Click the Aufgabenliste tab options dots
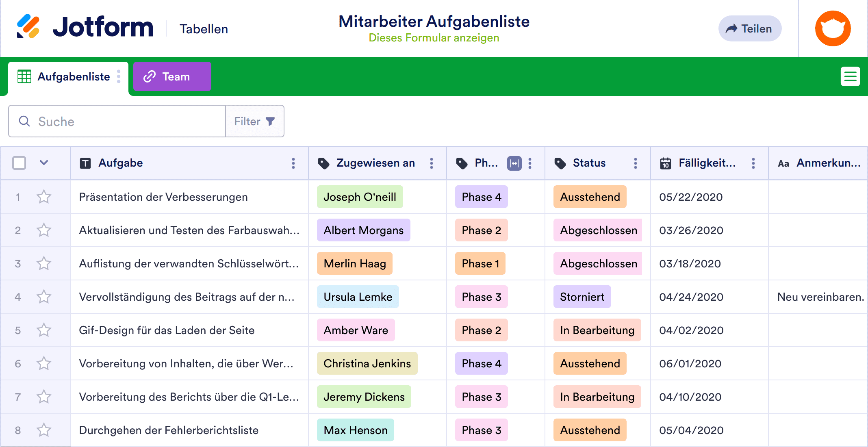Viewport: 868px width, 447px height. pyautogui.click(x=119, y=76)
